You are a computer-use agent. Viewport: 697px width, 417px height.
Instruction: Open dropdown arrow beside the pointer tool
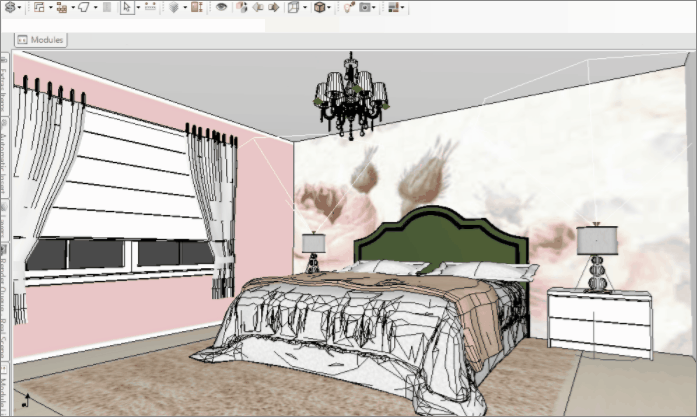tap(137, 7)
